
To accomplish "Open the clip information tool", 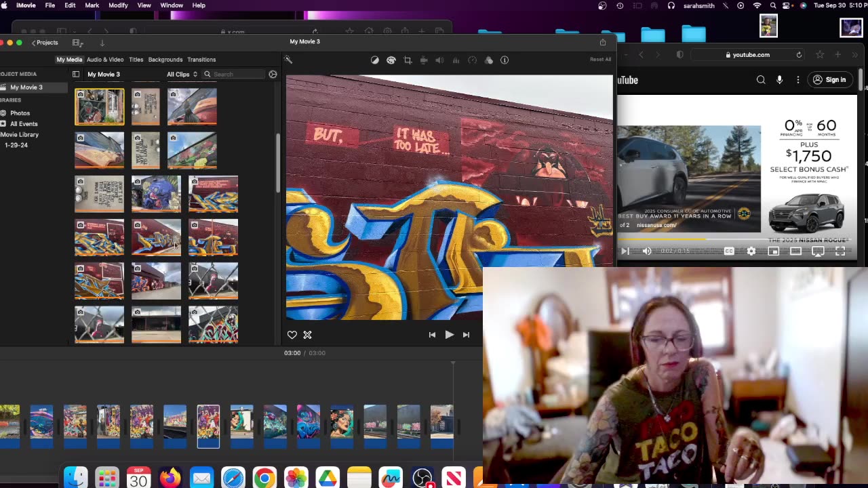I will pos(505,60).
